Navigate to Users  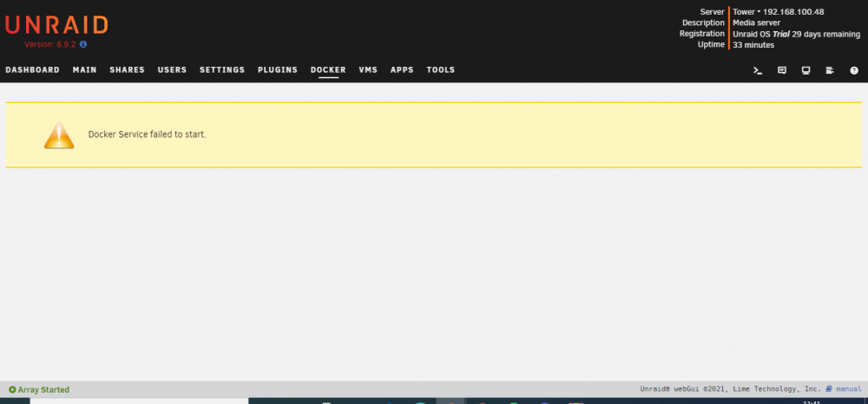pyautogui.click(x=172, y=70)
